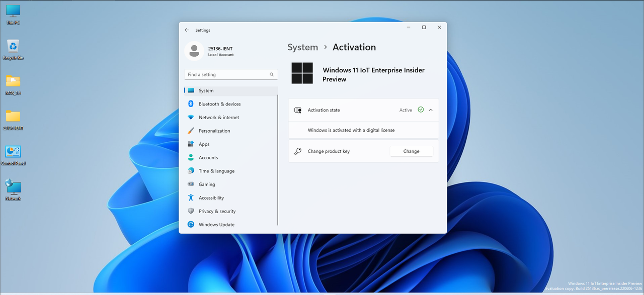
Task: Open Apps settings
Action: (x=231, y=144)
